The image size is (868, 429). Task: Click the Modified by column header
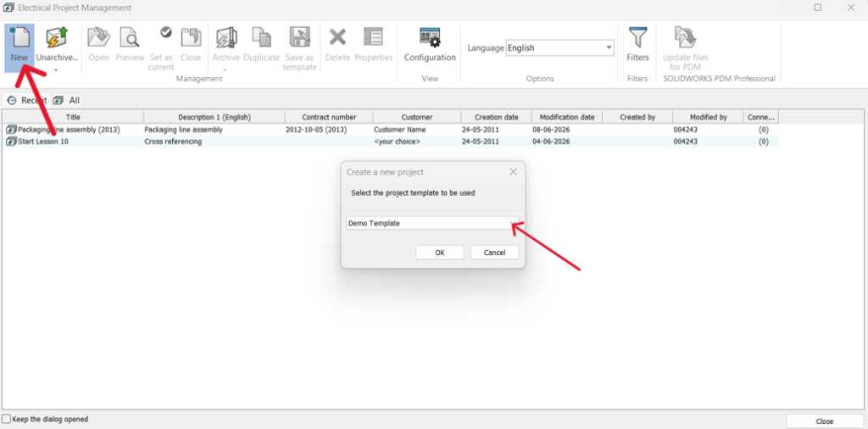708,117
